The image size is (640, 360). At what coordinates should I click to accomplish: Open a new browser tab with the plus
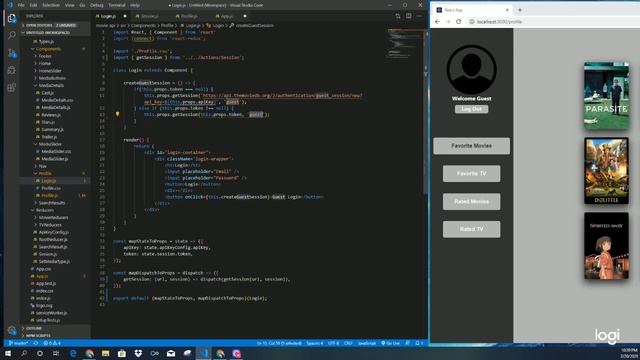[520, 10]
